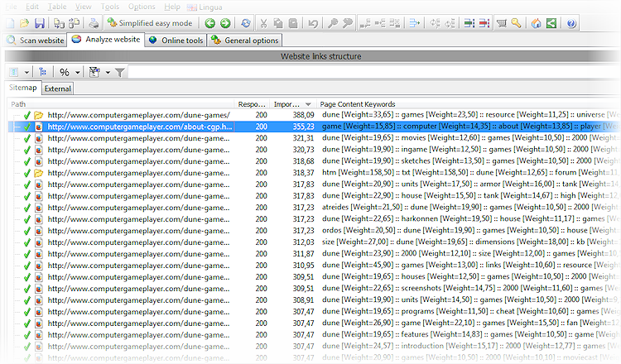Open the Help menu

(172, 7)
